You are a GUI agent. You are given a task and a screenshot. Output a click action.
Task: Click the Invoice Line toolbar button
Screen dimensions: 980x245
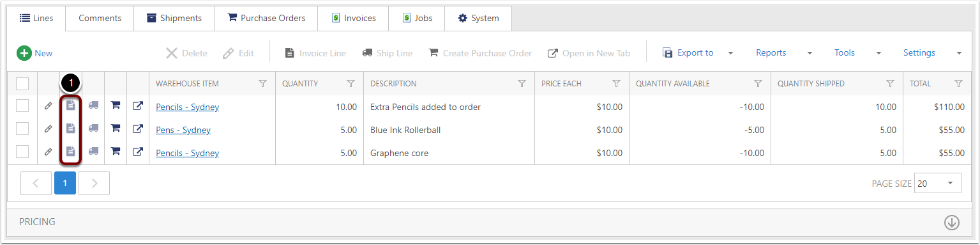(315, 53)
